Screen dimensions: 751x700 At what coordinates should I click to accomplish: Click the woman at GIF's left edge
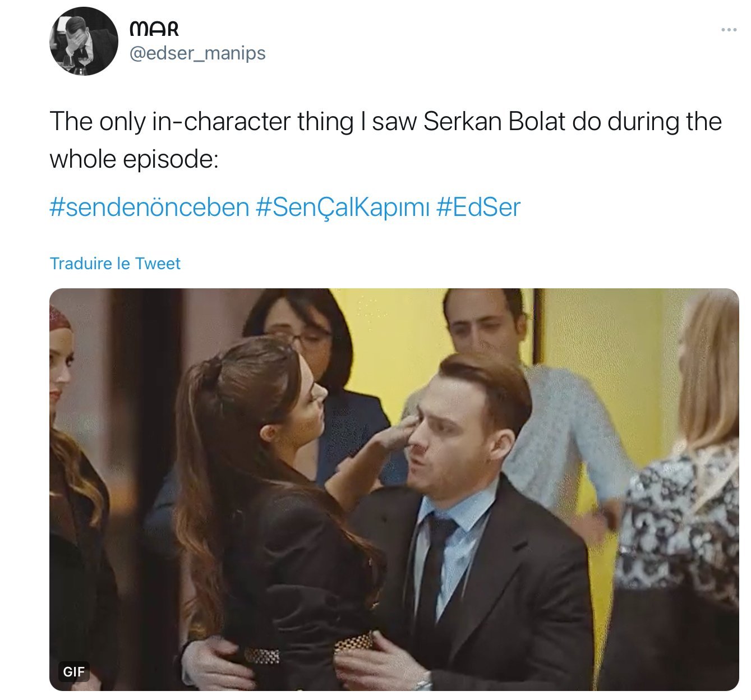coord(73,477)
